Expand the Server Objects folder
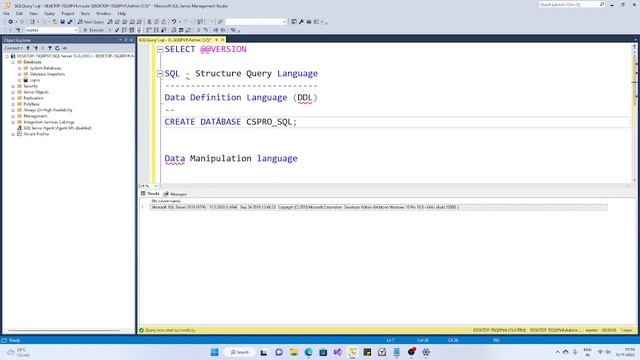 [13, 92]
